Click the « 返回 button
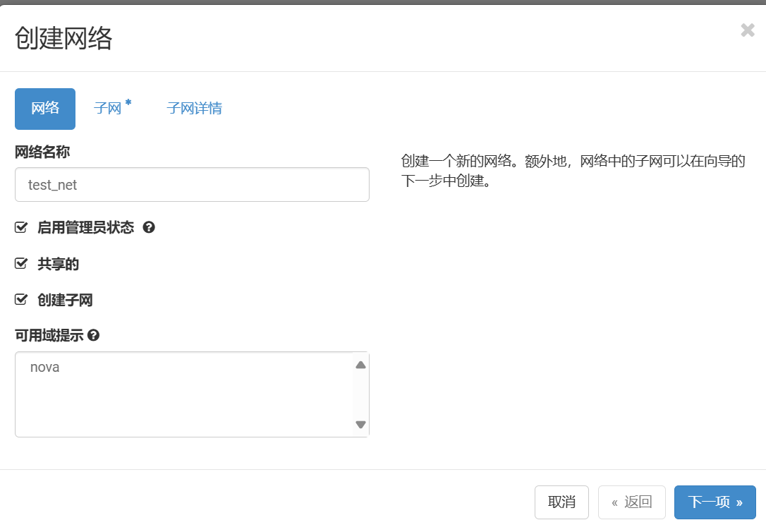 pyautogui.click(x=631, y=502)
